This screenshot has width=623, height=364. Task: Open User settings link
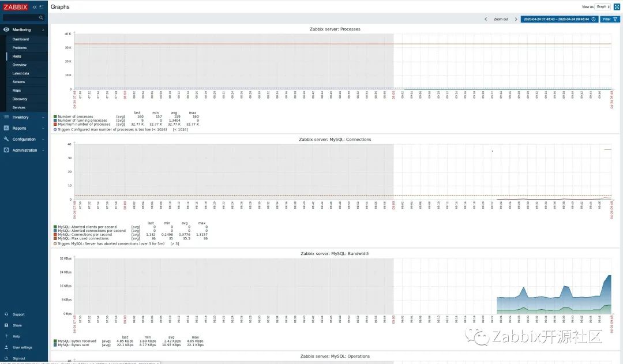coord(22,347)
